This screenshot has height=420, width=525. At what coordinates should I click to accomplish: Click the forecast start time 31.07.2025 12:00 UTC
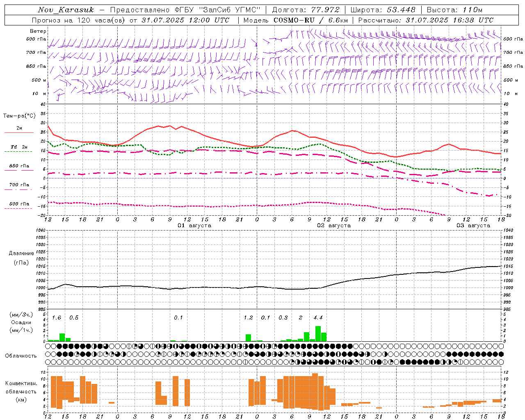point(186,20)
